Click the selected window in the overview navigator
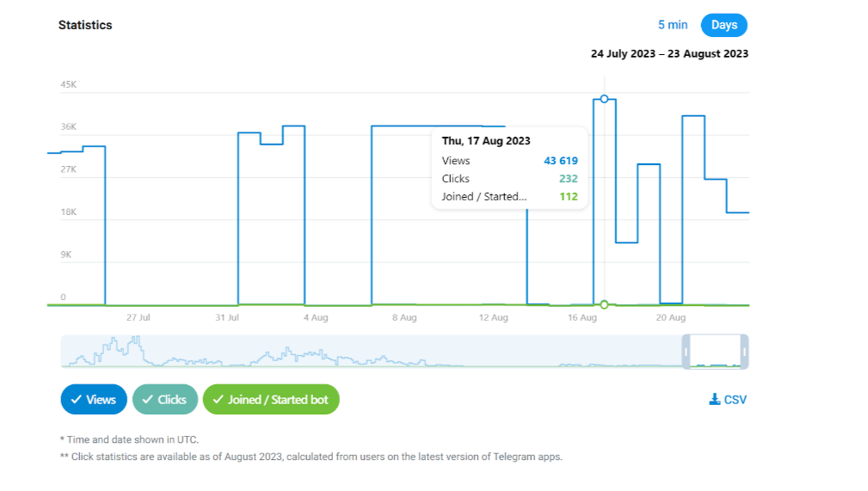 715,352
